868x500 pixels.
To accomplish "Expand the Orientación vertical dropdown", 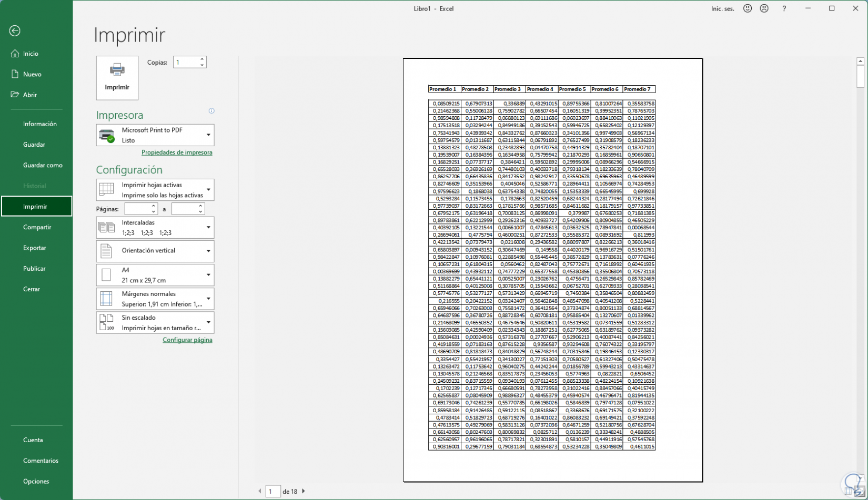I will pos(155,251).
